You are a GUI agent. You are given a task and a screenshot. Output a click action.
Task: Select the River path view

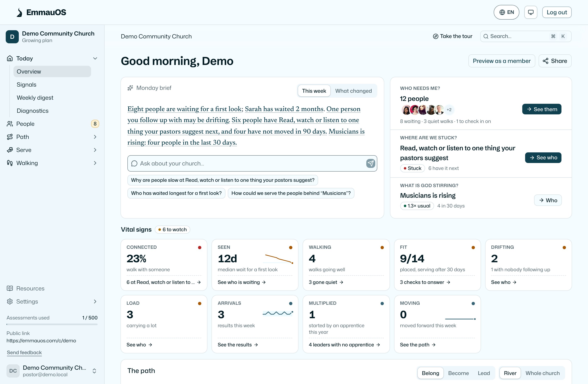[510, 373]
